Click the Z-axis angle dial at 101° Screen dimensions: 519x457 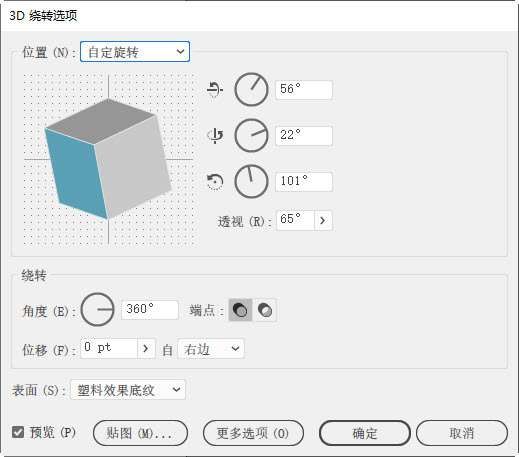251,182
